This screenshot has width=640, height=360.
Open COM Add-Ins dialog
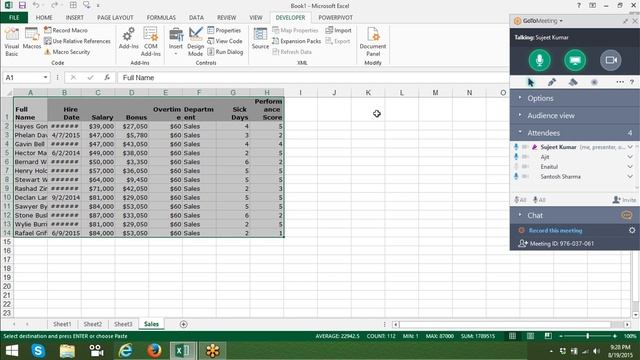point(151,42)
